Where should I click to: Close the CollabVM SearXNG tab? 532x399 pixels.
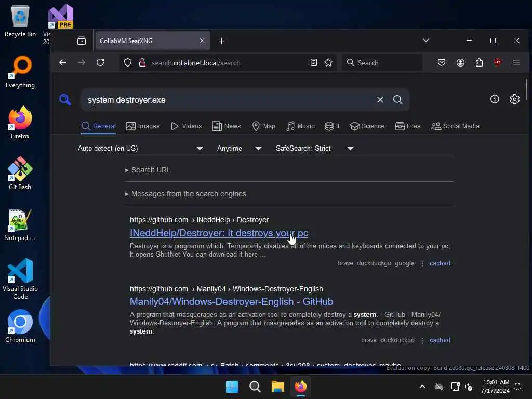[x=202, y=41]
